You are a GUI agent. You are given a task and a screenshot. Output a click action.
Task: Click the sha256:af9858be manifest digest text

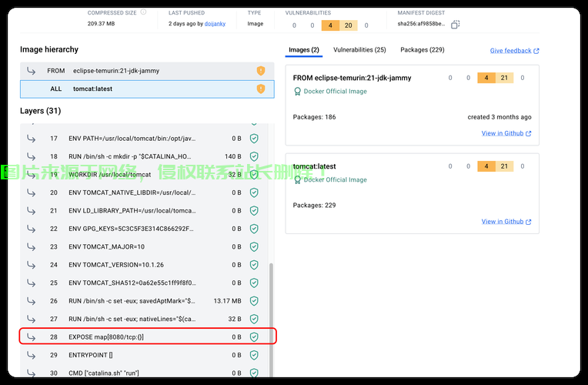tap(421, 24)
